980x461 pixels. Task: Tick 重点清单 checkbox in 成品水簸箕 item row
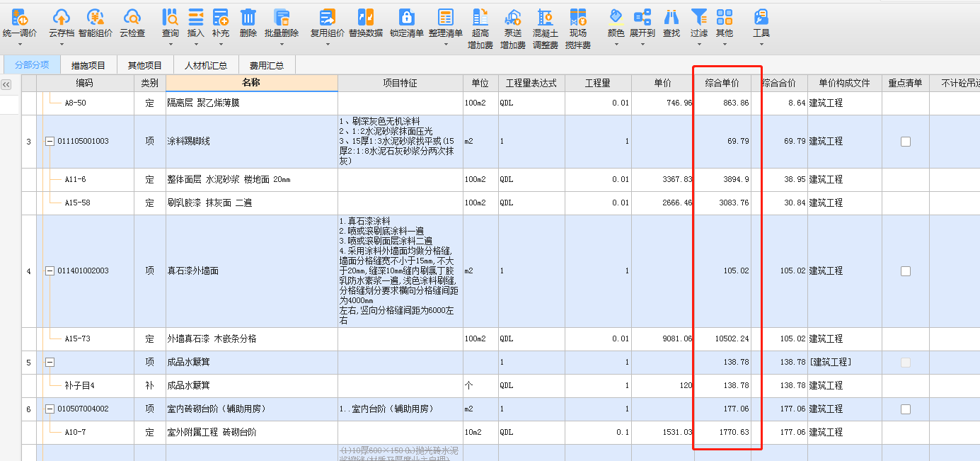coord(905,363)
